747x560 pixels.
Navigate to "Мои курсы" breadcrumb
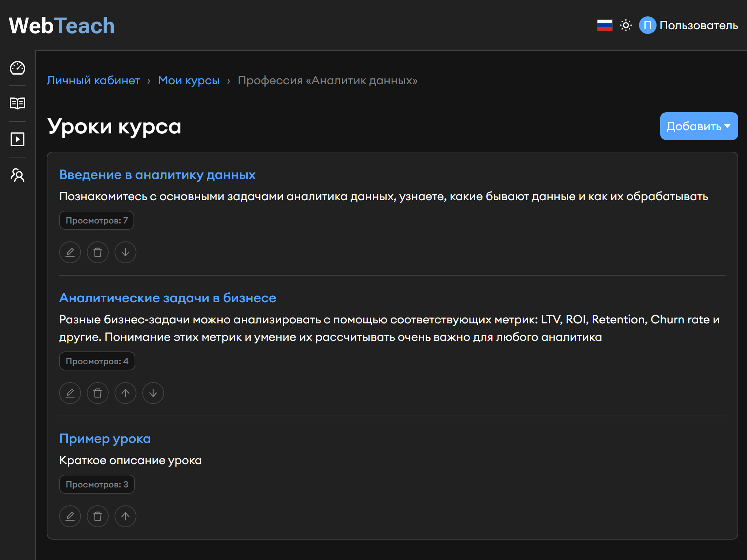(189, 80)
